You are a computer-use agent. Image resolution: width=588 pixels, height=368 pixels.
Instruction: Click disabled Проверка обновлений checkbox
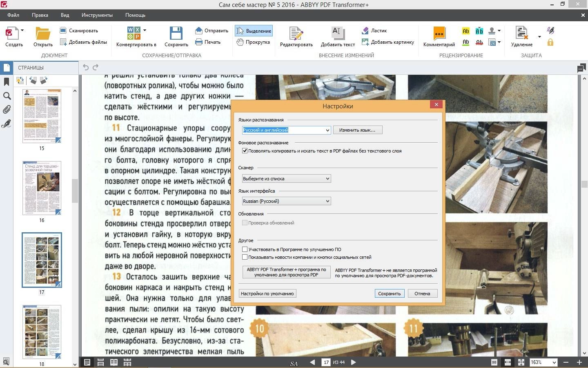pyautogui.click(x=245, y=223)
